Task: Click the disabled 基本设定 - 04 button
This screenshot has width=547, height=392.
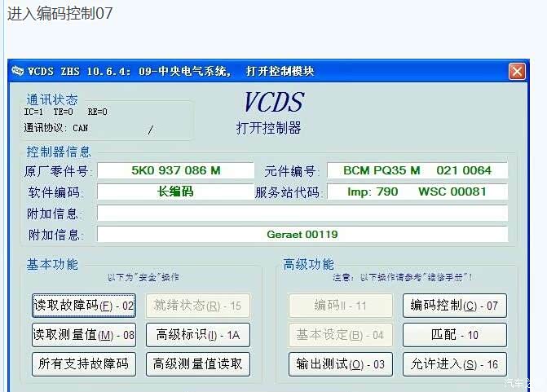Action: point(341,335)
